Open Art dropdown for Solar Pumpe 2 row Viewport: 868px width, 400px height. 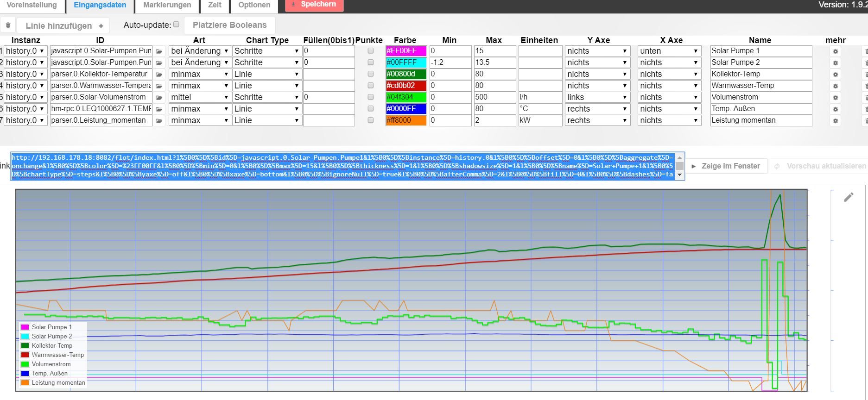(x=200, y=62)
